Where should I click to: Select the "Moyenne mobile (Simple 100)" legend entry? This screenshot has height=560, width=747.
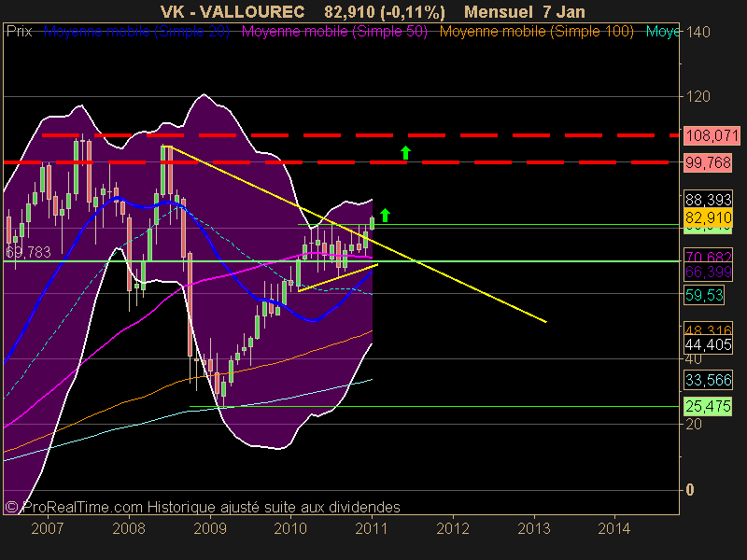[537, 32]
